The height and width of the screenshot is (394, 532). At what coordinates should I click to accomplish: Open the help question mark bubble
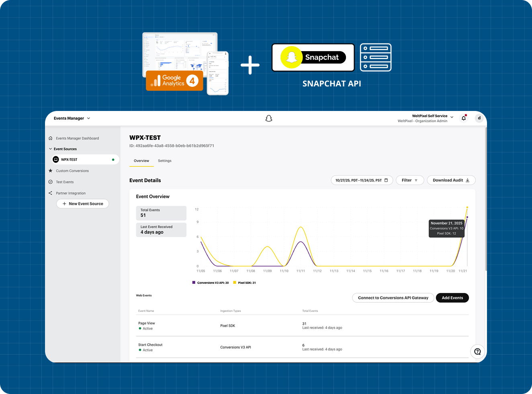pos(477,351)
